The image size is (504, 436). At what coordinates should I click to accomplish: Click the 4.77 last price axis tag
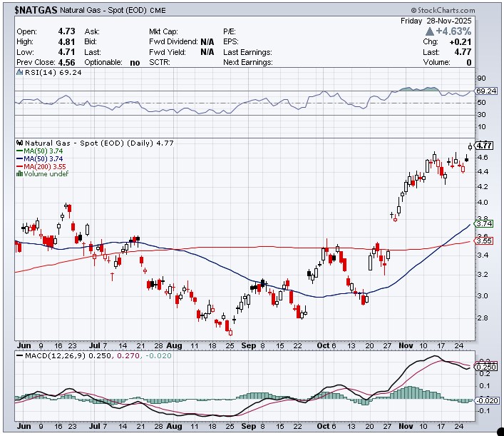pyautogui.click(x=484, y=145)
